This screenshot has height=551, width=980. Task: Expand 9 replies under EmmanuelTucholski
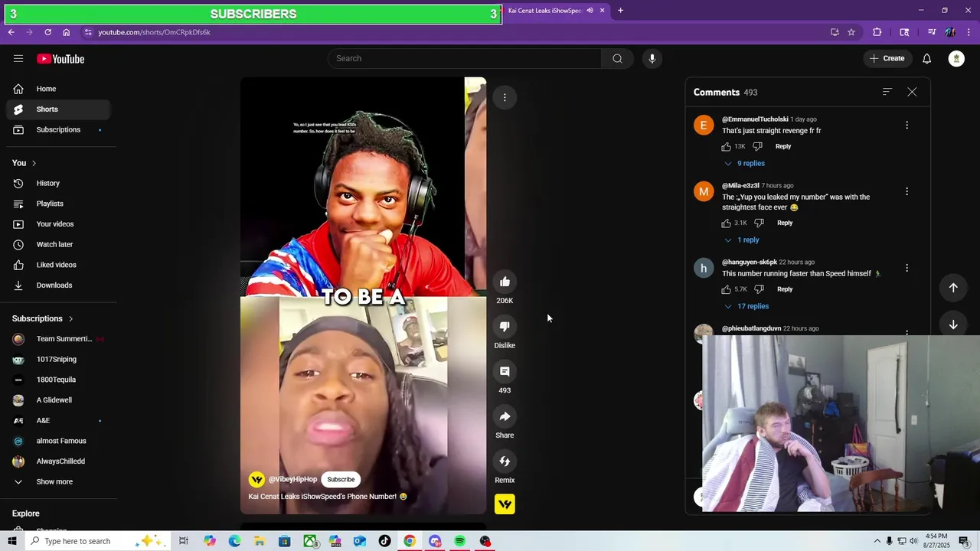click(744, 163)
